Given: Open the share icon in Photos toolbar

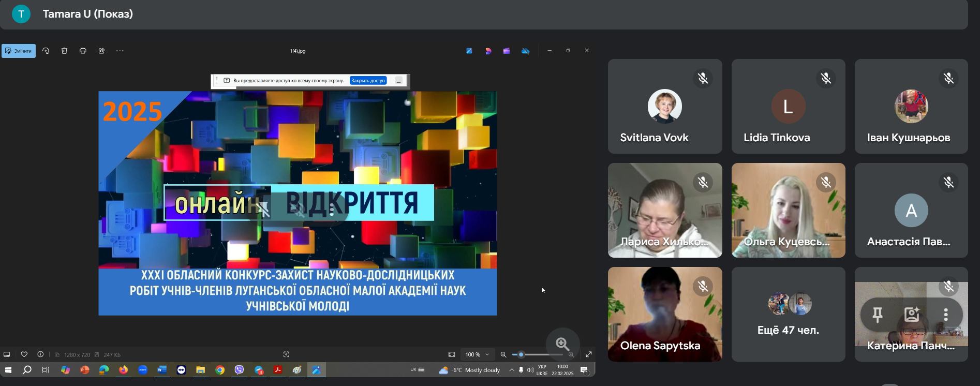Looking at the screenshot, I should point(101,51).
